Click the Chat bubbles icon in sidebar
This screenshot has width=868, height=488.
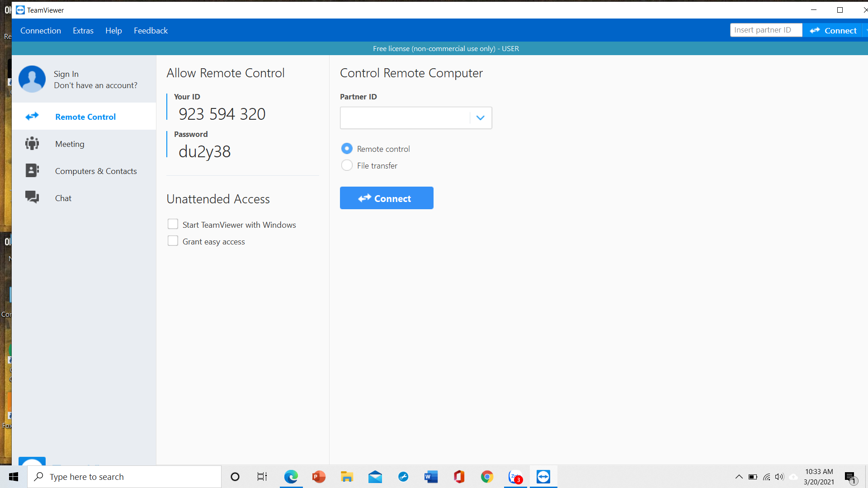point(32,197)
